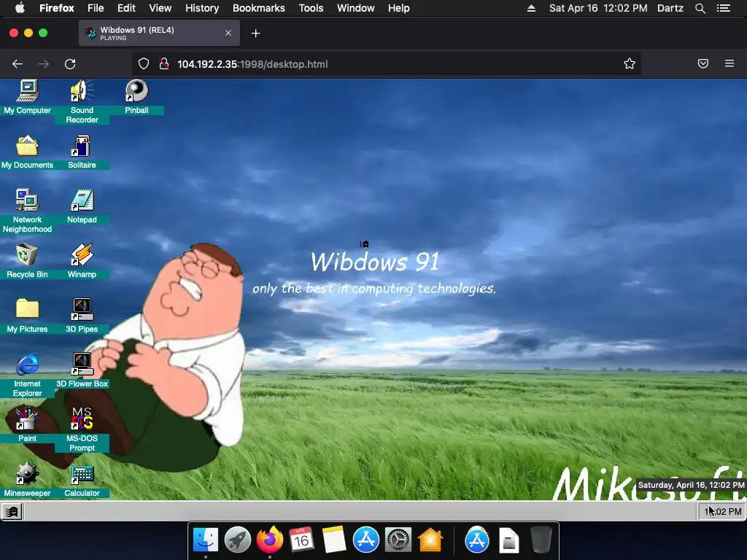This screenshot has height=560, width=747.
Task: Open the Help menu
Action: tap(399, 8)
